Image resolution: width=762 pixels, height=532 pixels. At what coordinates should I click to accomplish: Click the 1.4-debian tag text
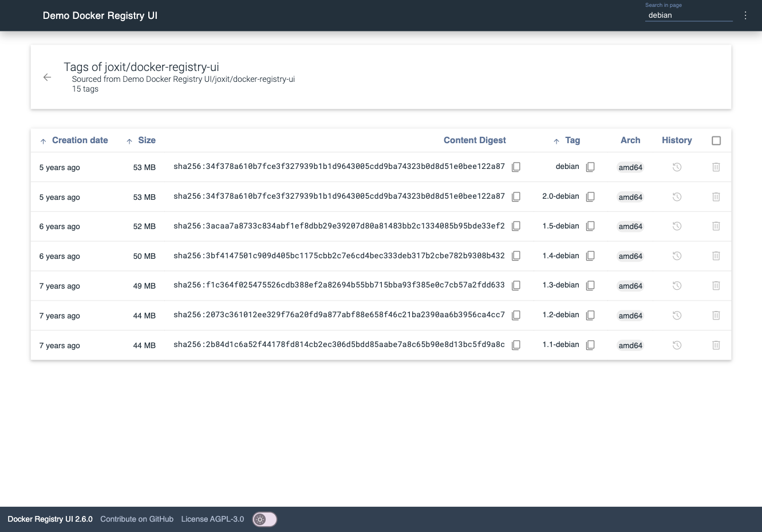pos(560,255)
